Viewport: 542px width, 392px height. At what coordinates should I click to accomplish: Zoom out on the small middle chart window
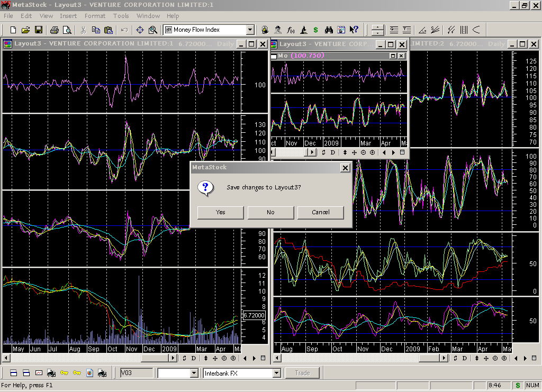tap(363, 152)
